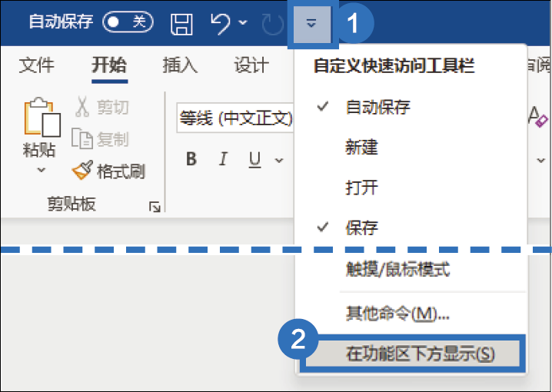Viewport: 552px width, 392px height.
Task: Expand the Undo history dropdown arrow
Action: (242, 22)
